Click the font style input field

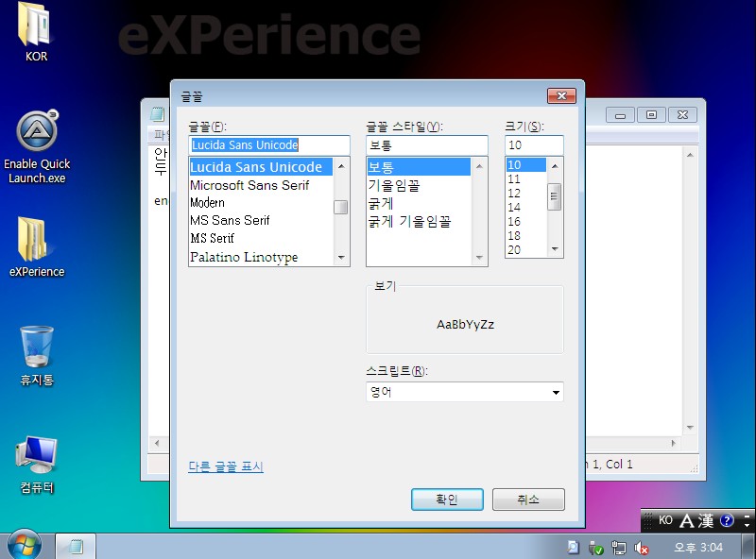[427, 145]
